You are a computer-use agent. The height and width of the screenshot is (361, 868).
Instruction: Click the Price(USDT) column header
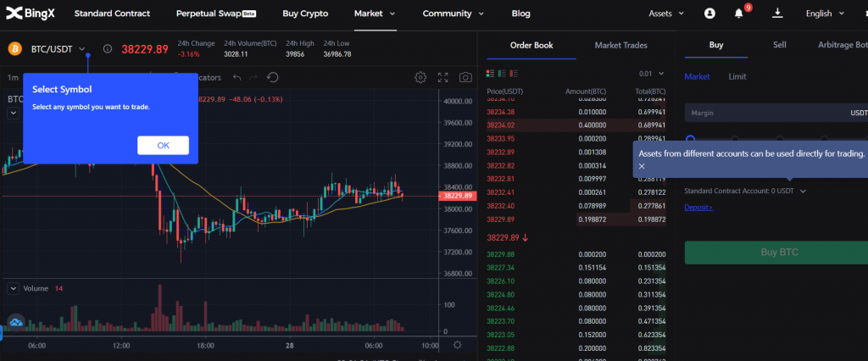[x=505, y=91]
